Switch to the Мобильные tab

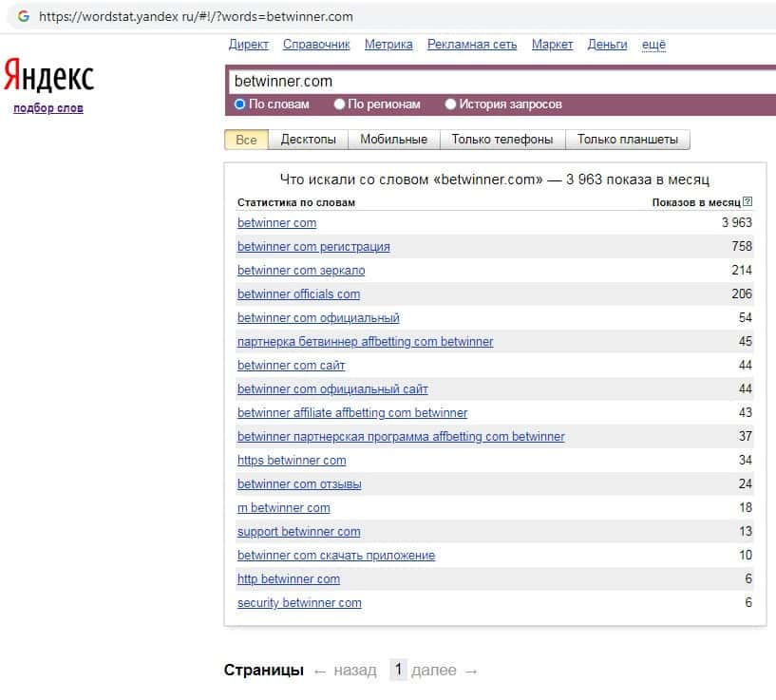[x=393, y=140]
